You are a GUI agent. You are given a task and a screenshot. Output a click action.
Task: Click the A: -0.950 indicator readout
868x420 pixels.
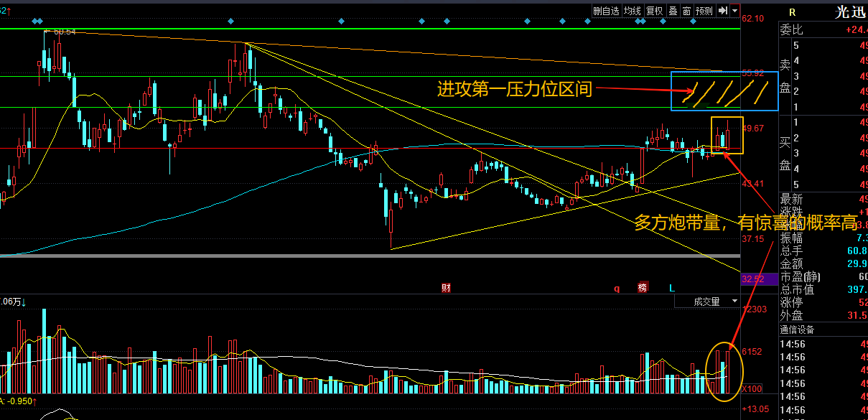coord(18,401)
